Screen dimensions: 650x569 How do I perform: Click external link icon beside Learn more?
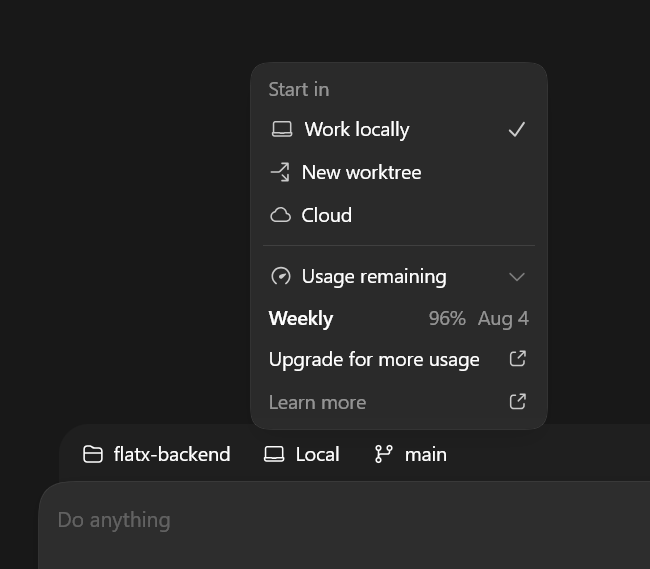click(518, 402)
